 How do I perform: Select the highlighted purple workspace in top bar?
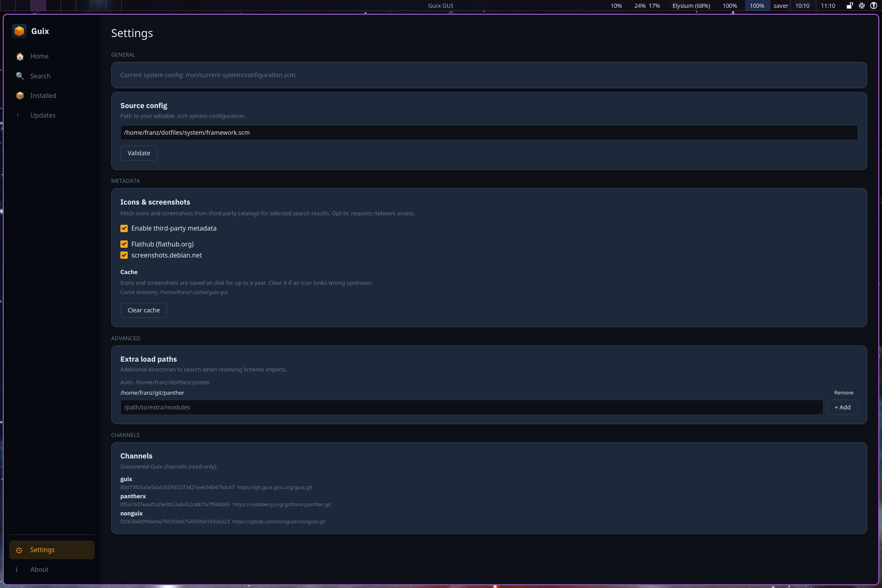coord(38,5)
